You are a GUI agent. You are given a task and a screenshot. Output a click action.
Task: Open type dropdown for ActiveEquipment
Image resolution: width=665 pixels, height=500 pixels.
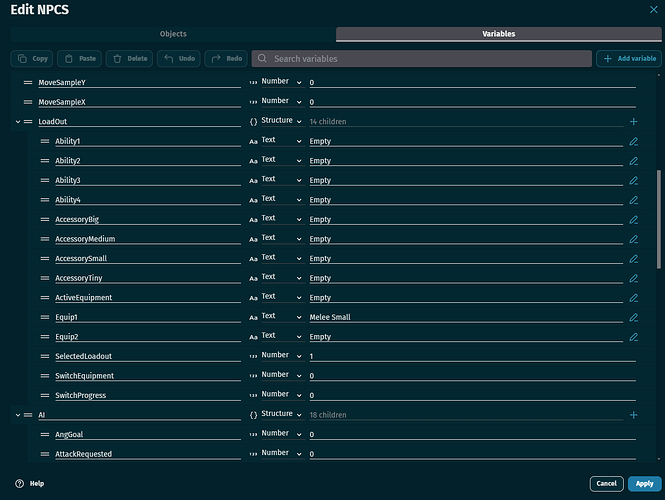click(281, 296)
